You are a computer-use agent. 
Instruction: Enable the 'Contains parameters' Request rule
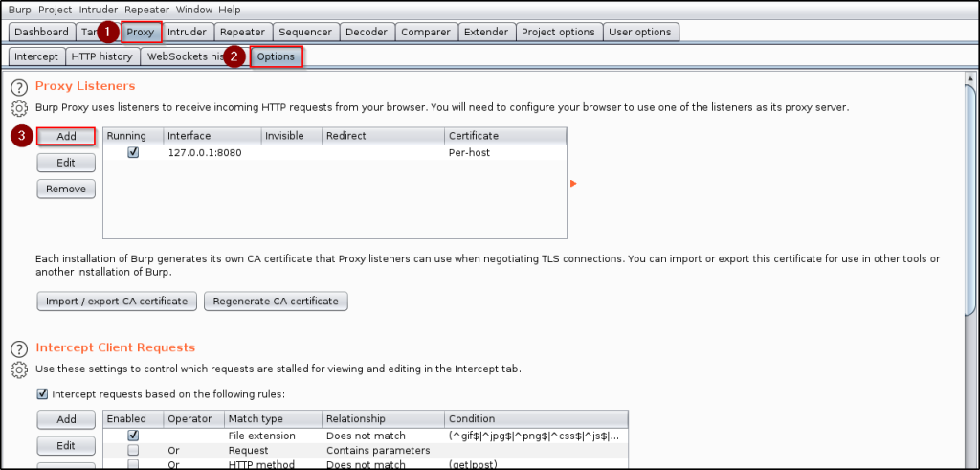tap(133, 450)
